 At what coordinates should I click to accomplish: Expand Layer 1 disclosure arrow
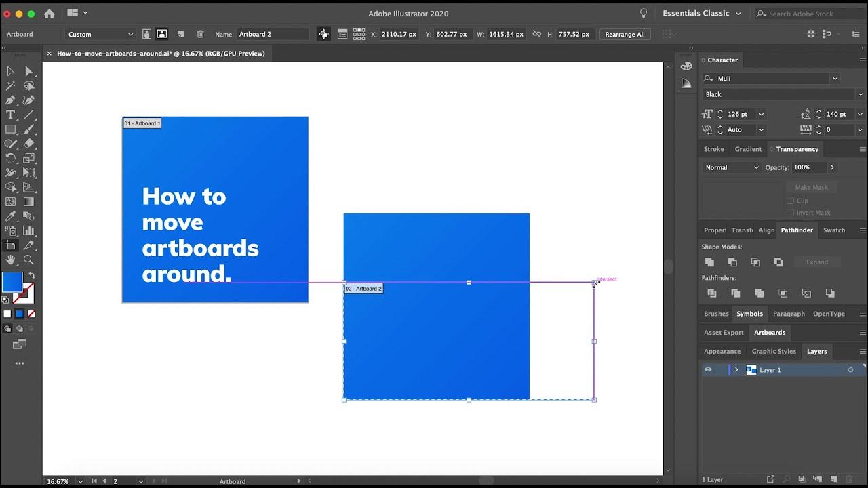tap(736, 370)
